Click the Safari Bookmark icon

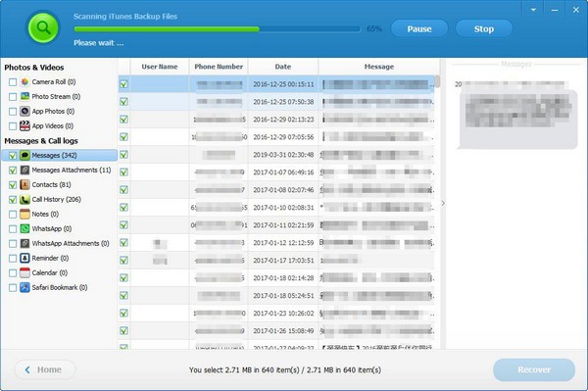point(24,287)
